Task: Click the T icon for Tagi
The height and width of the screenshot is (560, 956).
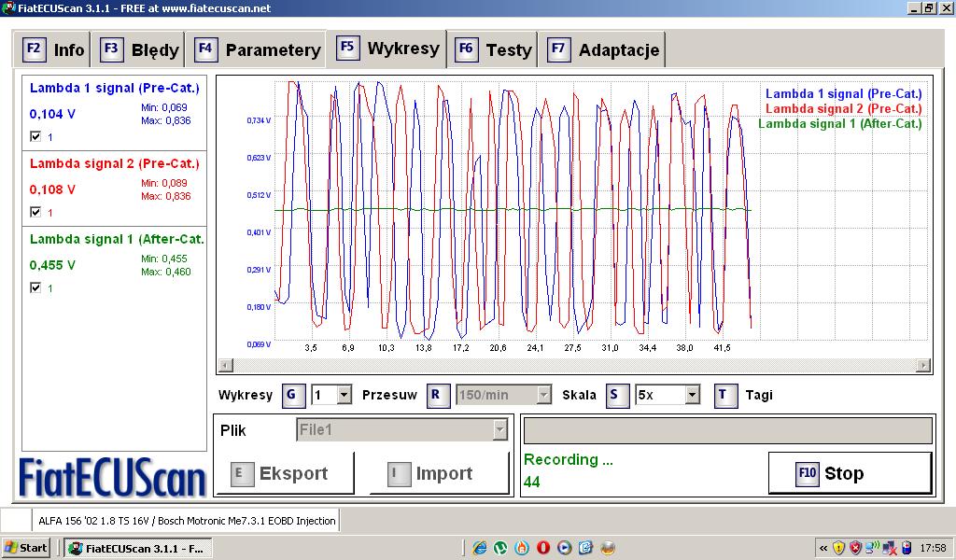Action: coord(723,395)
